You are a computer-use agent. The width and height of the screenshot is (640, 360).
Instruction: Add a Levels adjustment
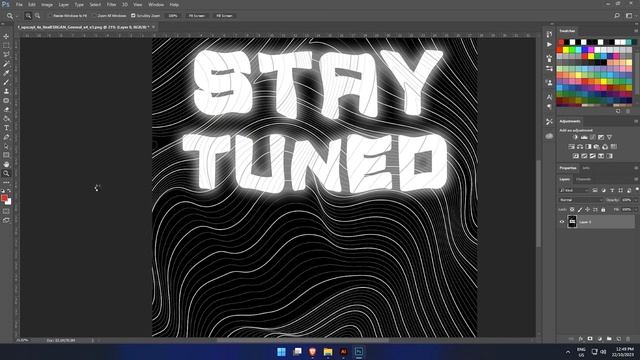(584, 138)
